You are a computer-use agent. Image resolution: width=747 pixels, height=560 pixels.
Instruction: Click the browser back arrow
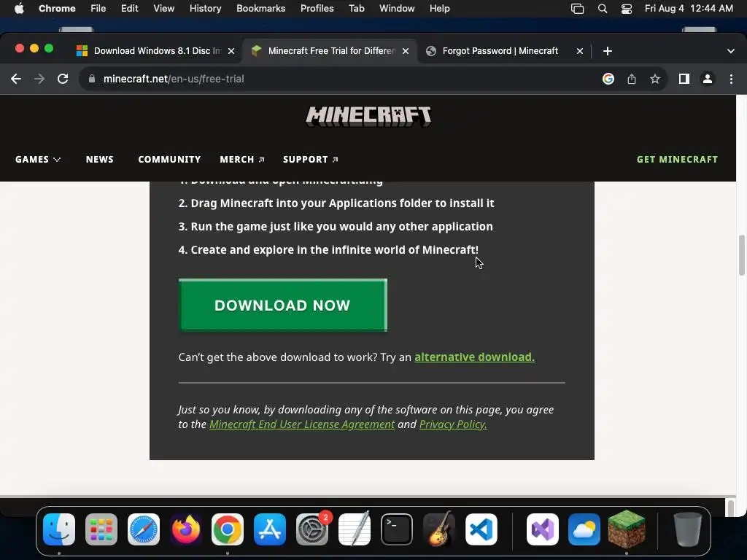pyautogui.click(x=16, y=79)
